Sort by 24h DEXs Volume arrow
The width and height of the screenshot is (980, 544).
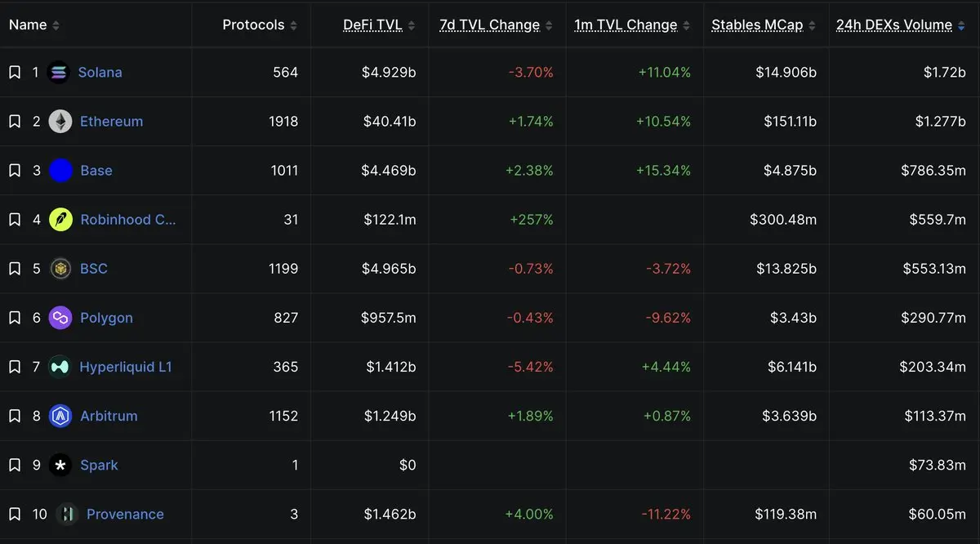point(961,26)
